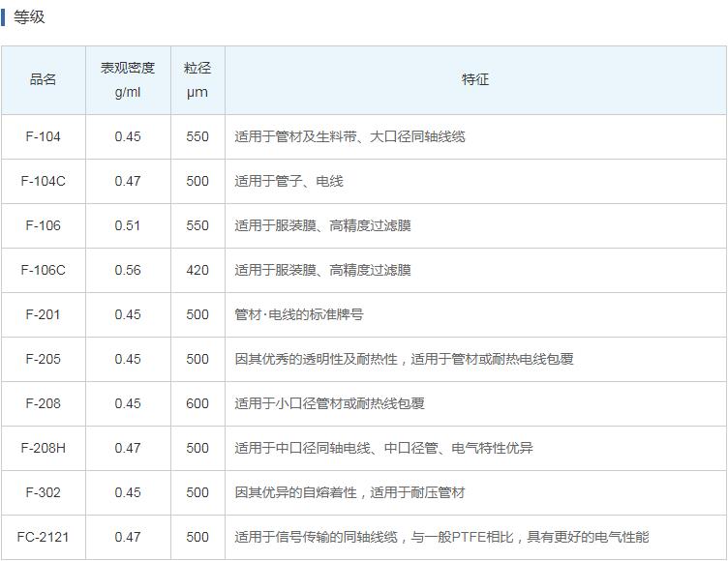Image resolution: width=728 pixels, height=561 pixels.
Task: Select the 品名 column header
Action: [x=44, y=79]
